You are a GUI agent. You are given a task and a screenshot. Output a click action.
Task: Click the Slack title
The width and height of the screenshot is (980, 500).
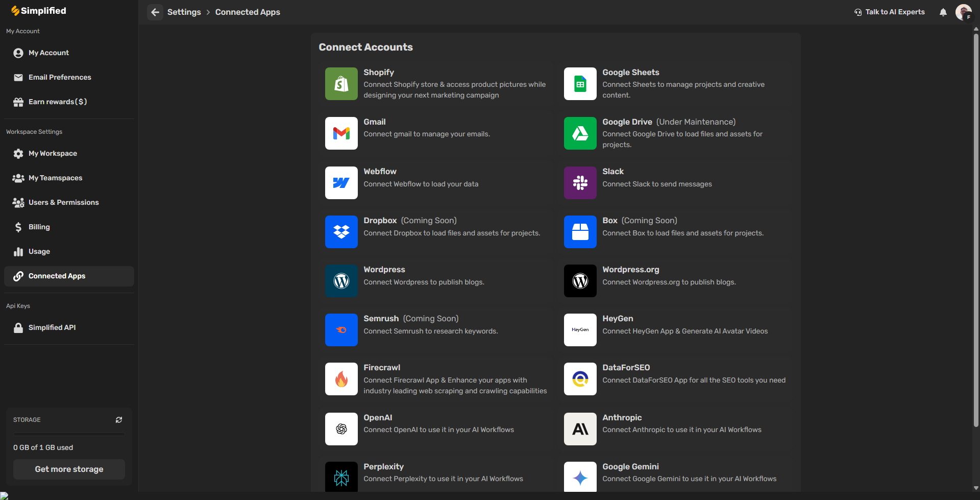point(613,172)
